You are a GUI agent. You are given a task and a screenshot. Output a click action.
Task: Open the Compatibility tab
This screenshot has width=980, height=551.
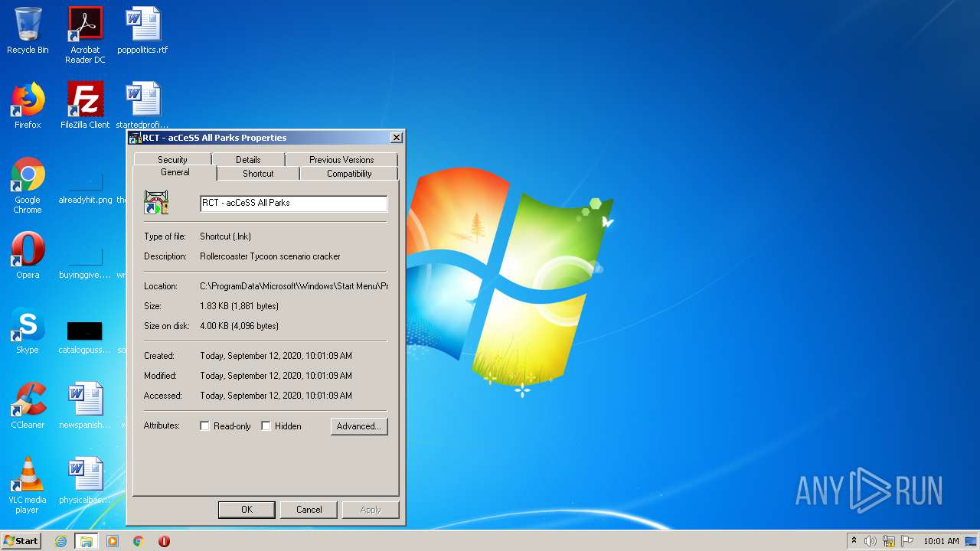click(x=349, y=174)
